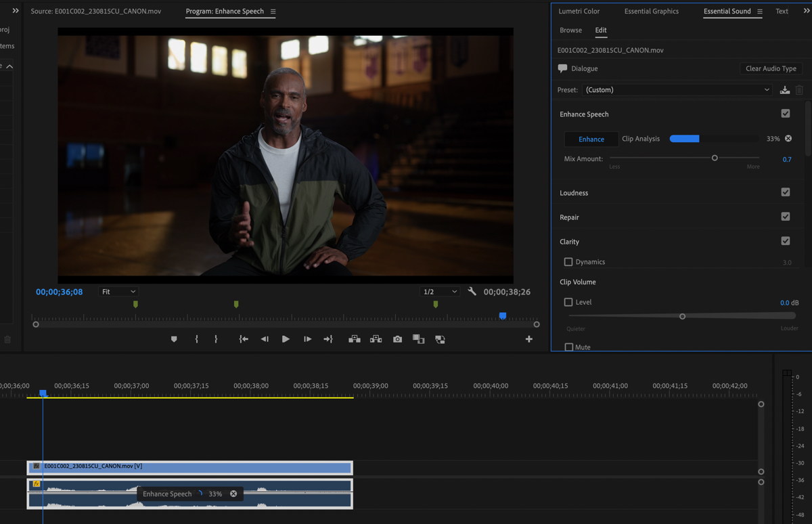Step forward one frame
812x524 pixels.
tap(307, 339)
